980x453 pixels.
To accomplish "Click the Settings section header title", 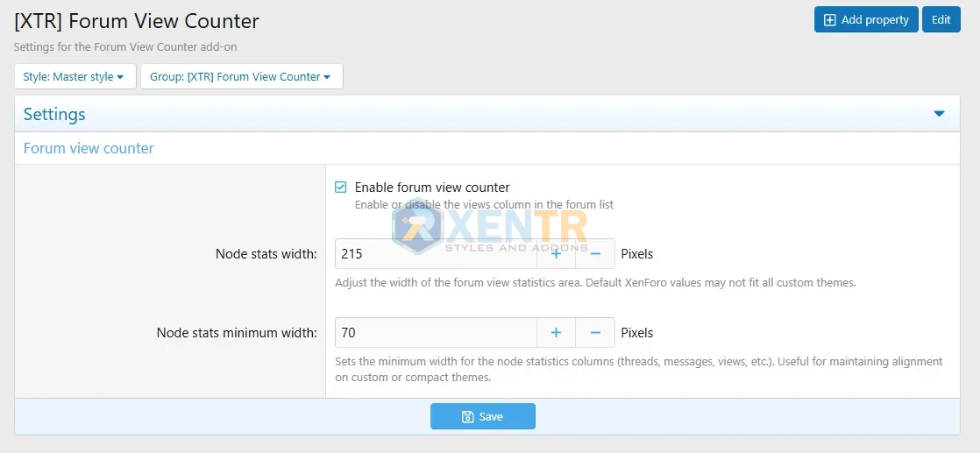I will 54,115.
